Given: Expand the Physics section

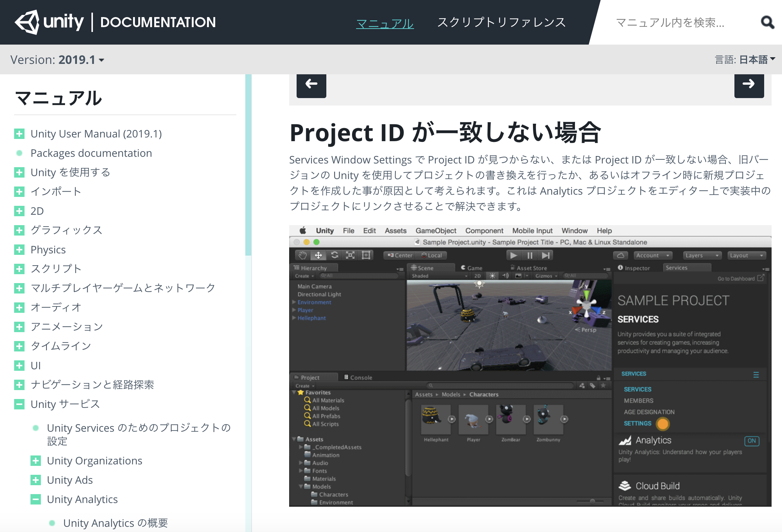Looking at the screenshot, I should tap(19, 250).
